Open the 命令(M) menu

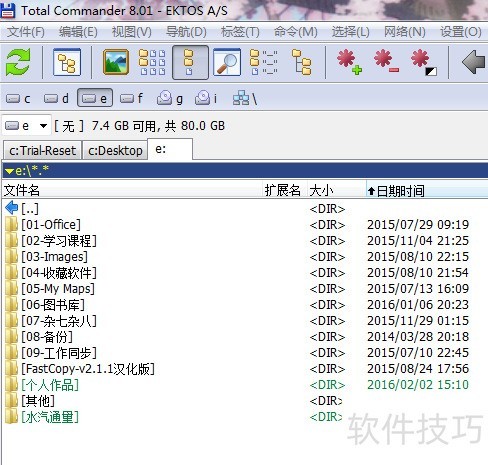295,32
